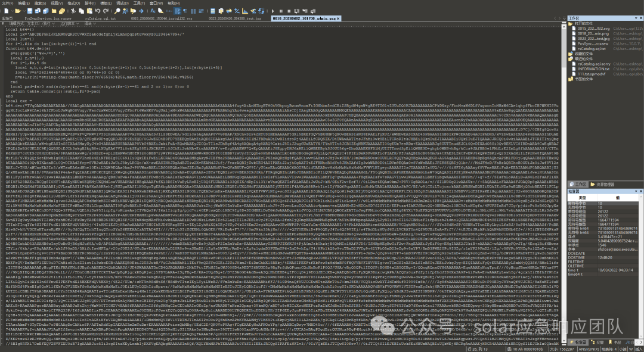Open the dropdown arrow beside Open File

(x=24, y=11)
